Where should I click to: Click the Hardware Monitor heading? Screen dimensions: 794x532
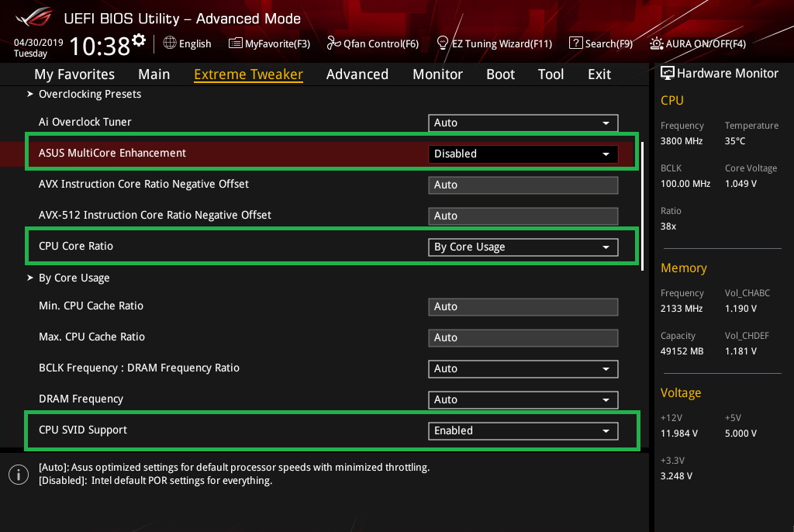tap(727, 74)
